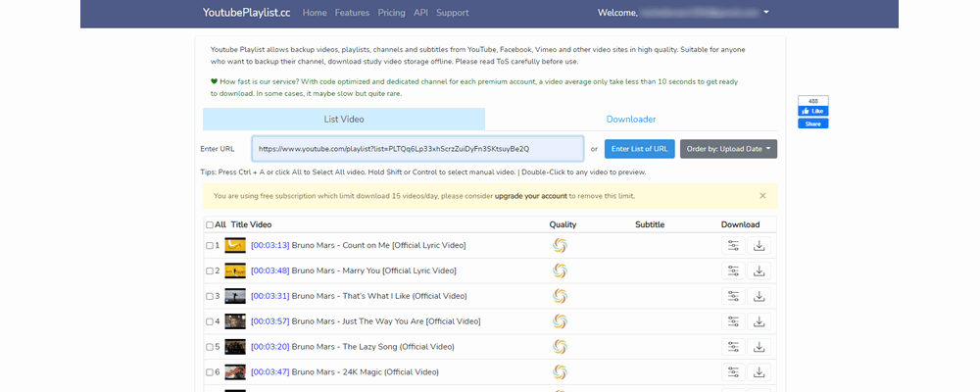This screenshot has width=980, height=392.
Task: Open settings icon for Marry You video
Action: 733,270
